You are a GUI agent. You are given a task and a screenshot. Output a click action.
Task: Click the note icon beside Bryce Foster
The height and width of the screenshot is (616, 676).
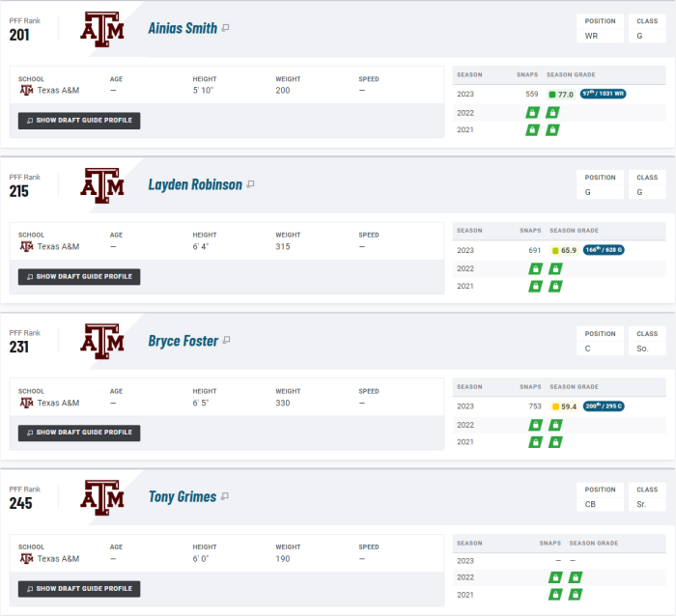click(x=227, y=341)
